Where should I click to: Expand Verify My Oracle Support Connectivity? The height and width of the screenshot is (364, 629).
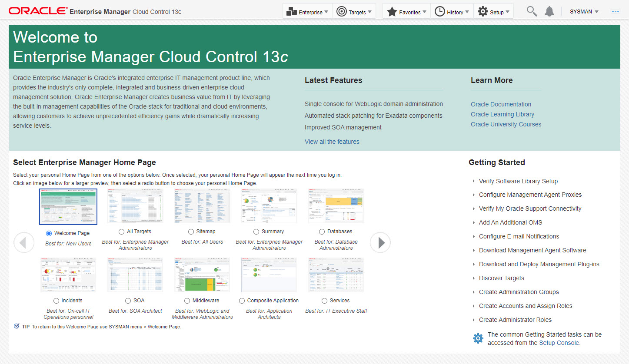point(474,209)
